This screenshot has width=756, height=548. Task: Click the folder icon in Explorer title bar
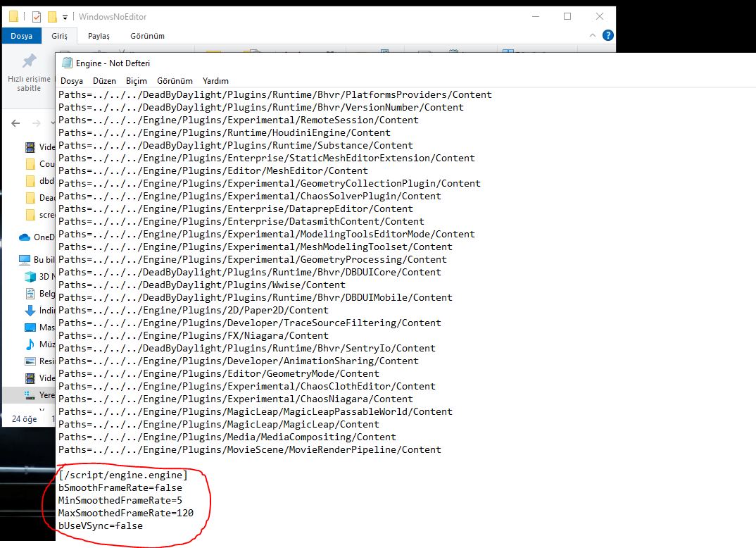[x=13, y=16]
